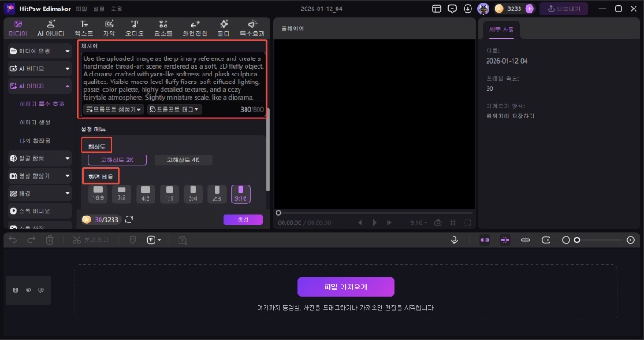Select the 2:3 aspect ratio
644x340 pixels.
pos(217,194)
